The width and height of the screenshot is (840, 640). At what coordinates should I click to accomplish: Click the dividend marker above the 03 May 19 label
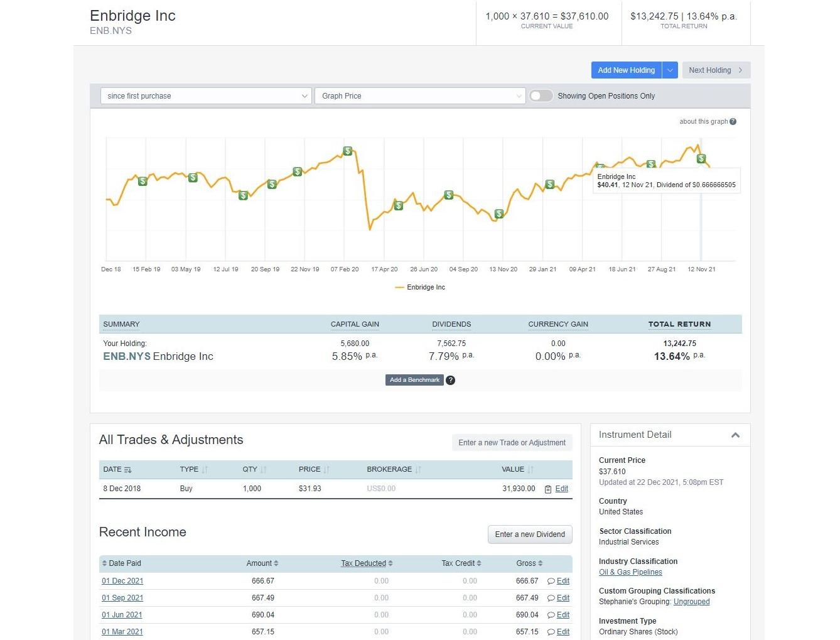[x=193, y=178]
